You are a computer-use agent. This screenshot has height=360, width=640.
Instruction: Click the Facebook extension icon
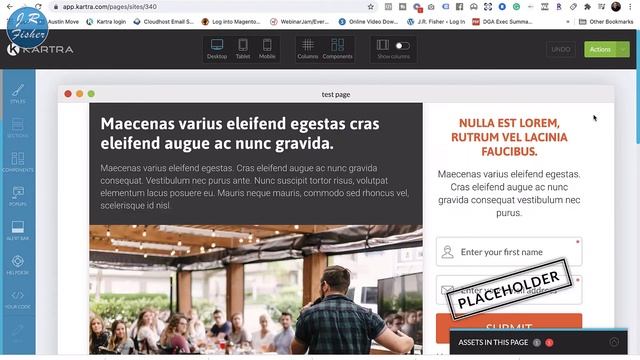pyautogui.click(x=459, y=7)
